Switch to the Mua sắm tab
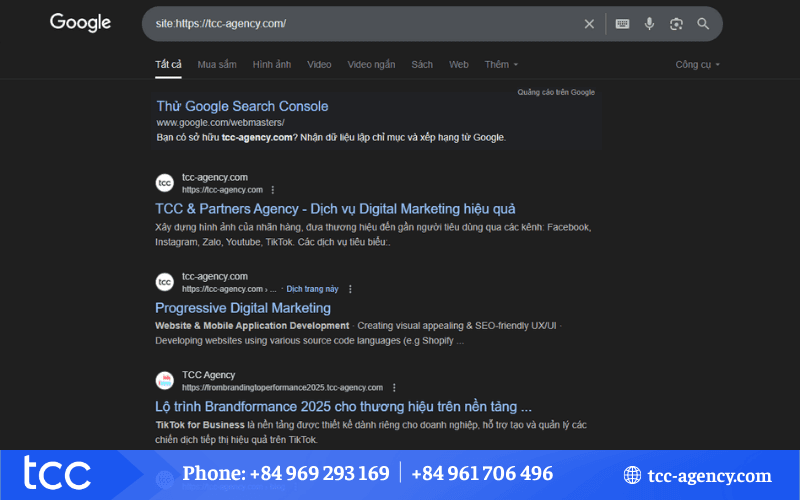800x500 pixels. pyautogui.click(x=217, y=64)
